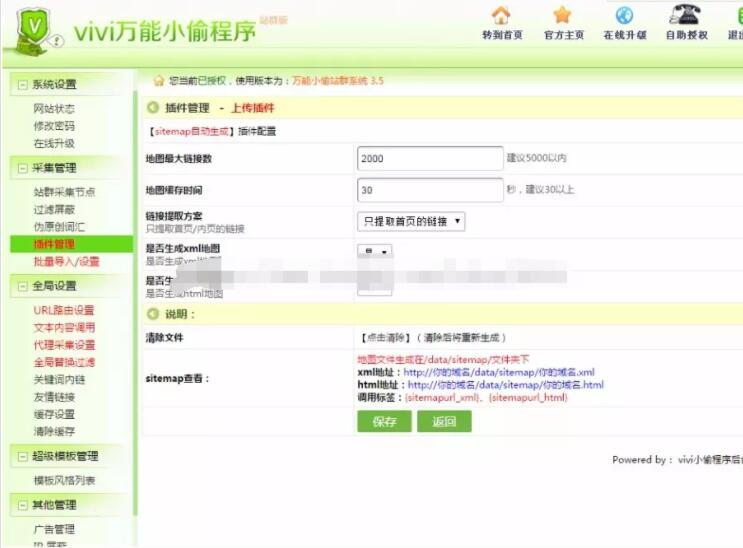Click the 地图最大链接数 input field

430,158
